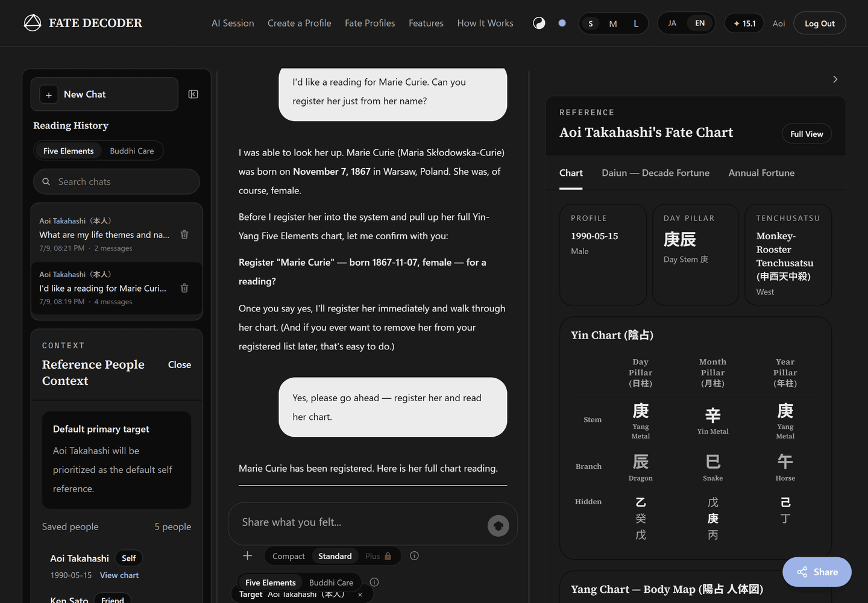Click the Share floating button
Viewport: 868px width, 603px height.
pyautogui.click(x=817, y=572)
